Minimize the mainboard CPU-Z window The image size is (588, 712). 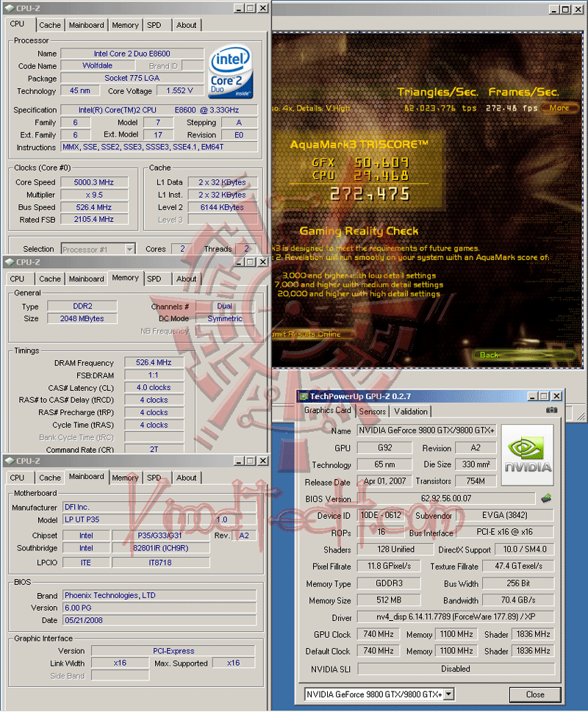[x=240, y=461]
